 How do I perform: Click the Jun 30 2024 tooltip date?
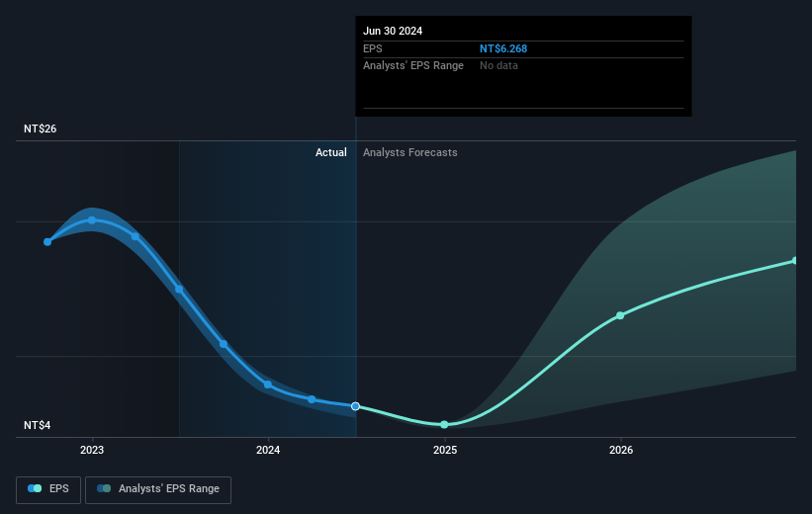point(393,31)
